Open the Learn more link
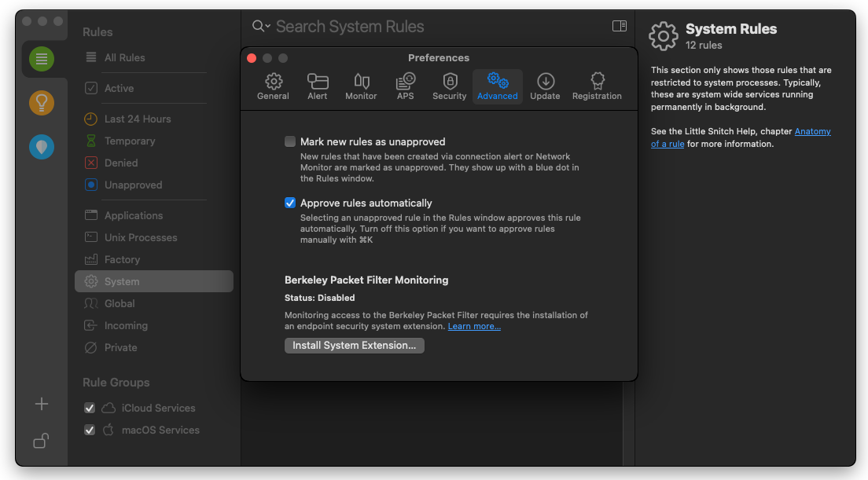This screenshot has width=868, height=480. pyautogui.click(x=474, y=327)
